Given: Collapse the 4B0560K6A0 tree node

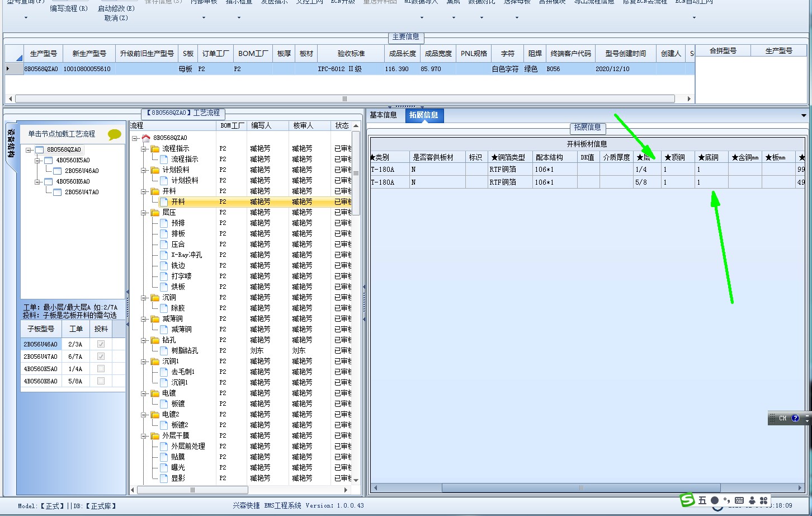Looking at the screenshot, I should tap(37, 181).
